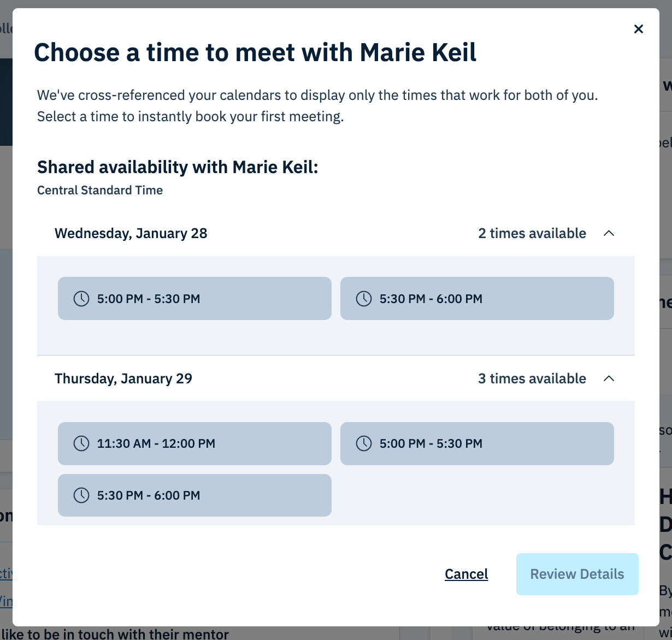Click clock icon in Thursday 5:30 PM slot
672x640 pixels.
[81, 495]
